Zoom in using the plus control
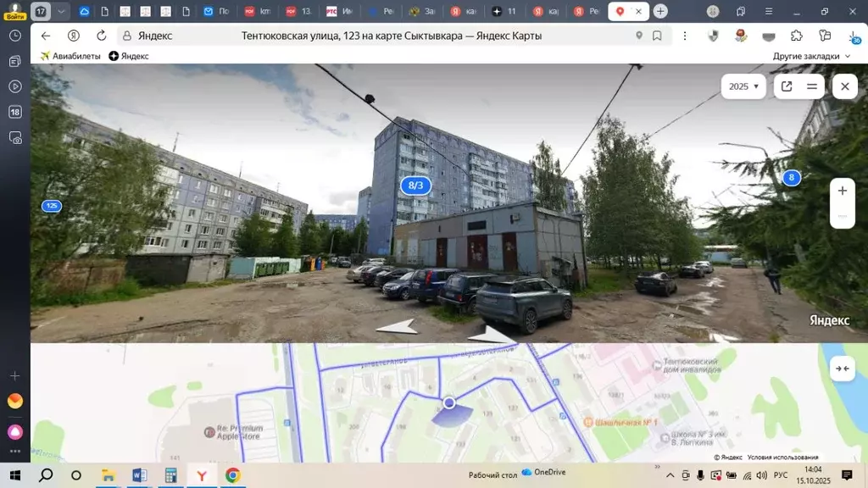 [842, 190]
